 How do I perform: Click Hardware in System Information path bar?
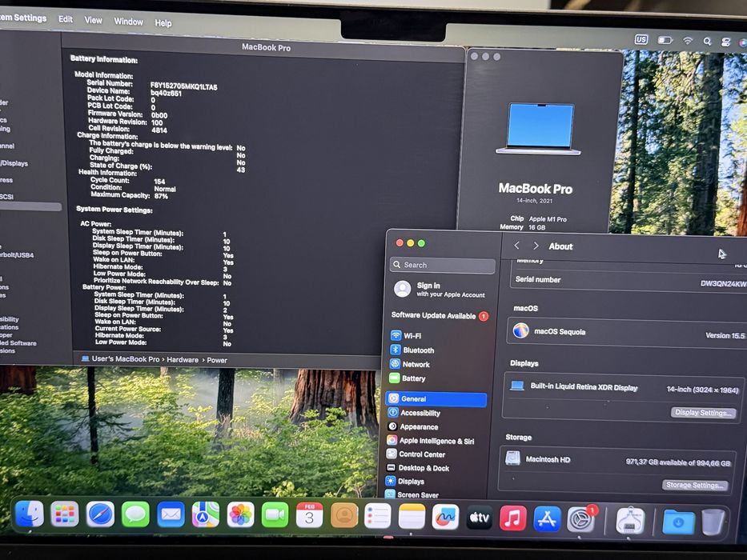(183, 359)
